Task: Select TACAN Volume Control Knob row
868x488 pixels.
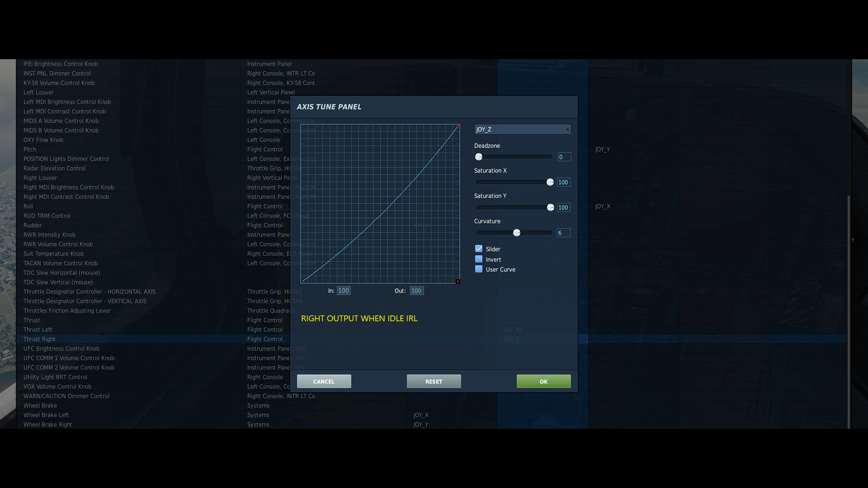Action: [431, 263]
